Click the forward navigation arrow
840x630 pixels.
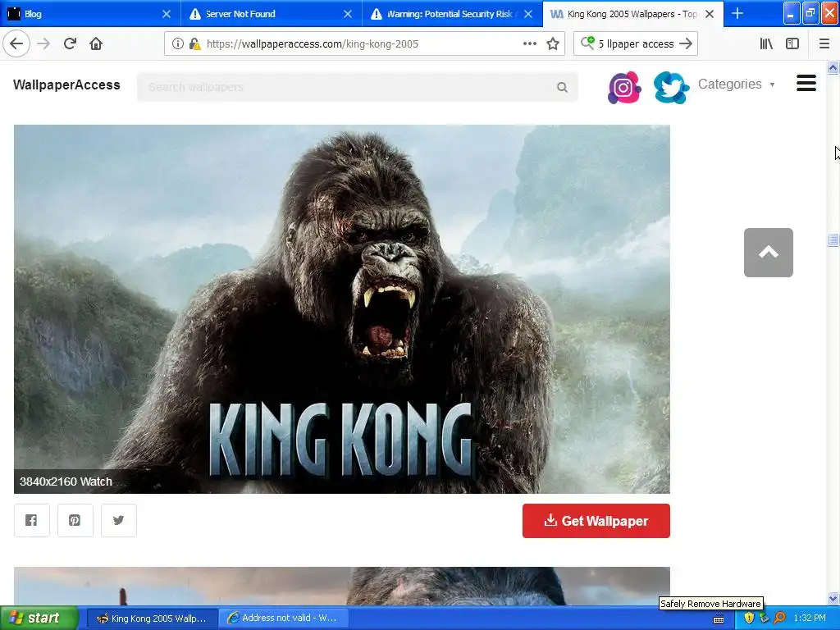click(43, 44)
